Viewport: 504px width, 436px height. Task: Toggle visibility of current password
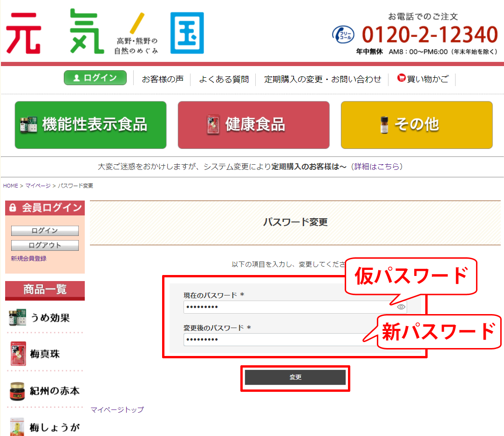tap(401, 307)
